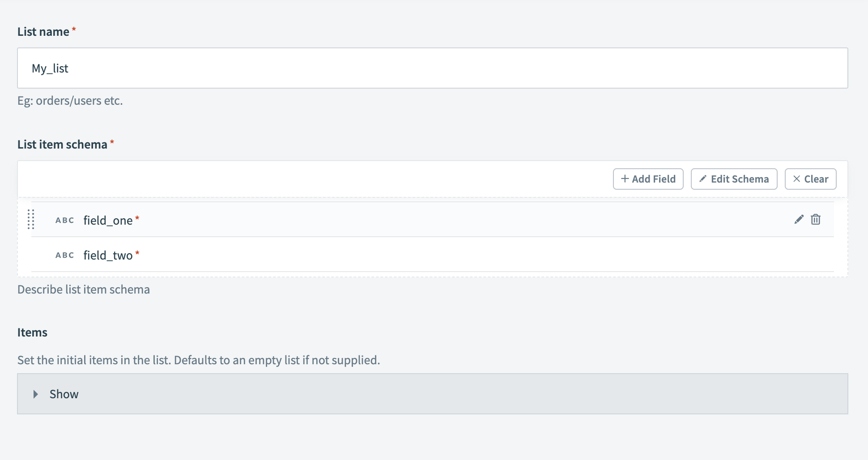Click the empty area of collapsed Items bar
This screenshot has height=460, width=868.
tap(447, 394)
